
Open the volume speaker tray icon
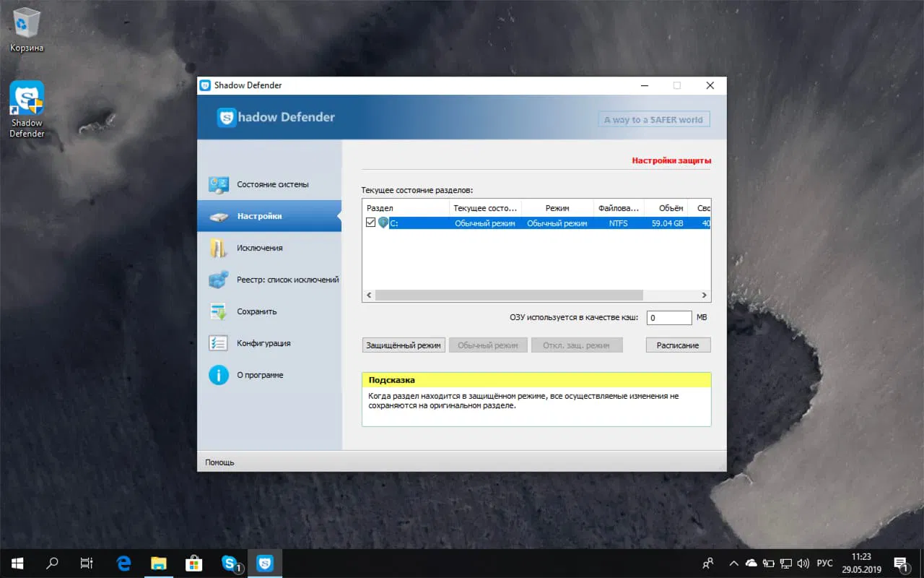(803, 563)
